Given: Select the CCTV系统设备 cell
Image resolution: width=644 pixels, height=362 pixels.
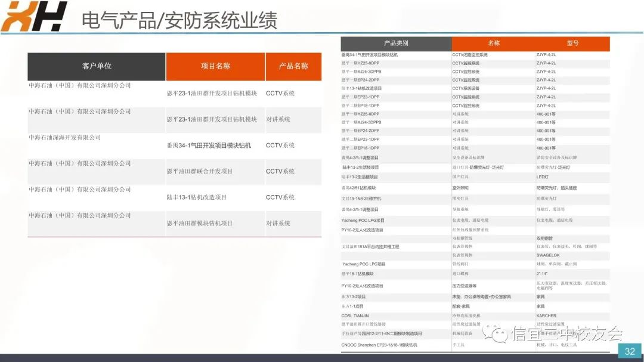Looking at the screenshot, I should [466, 88].
